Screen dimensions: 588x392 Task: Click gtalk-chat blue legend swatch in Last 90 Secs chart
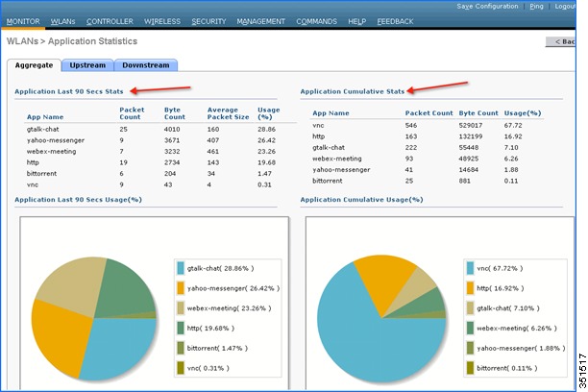point(181,268)
